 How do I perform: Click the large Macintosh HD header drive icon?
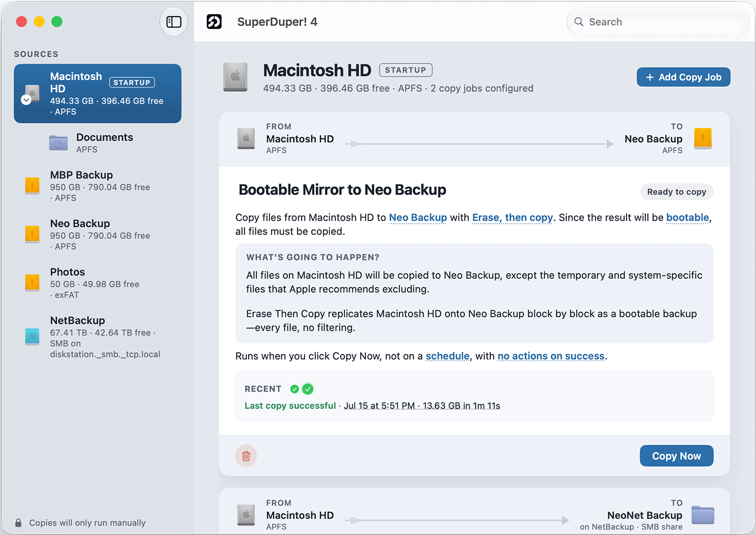pyautogui.click(x=235, y=77)
